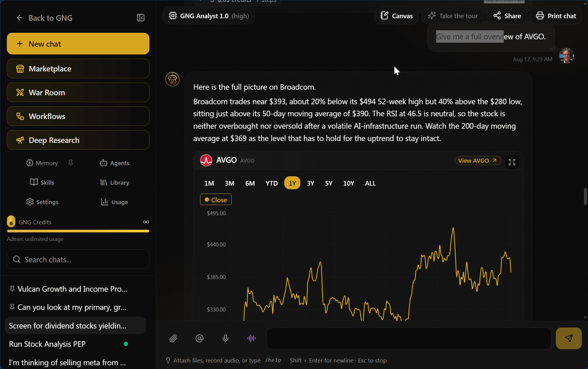588x369 pixels.
Task: Click the infinity credits symbol
Action: coord(146,222)
